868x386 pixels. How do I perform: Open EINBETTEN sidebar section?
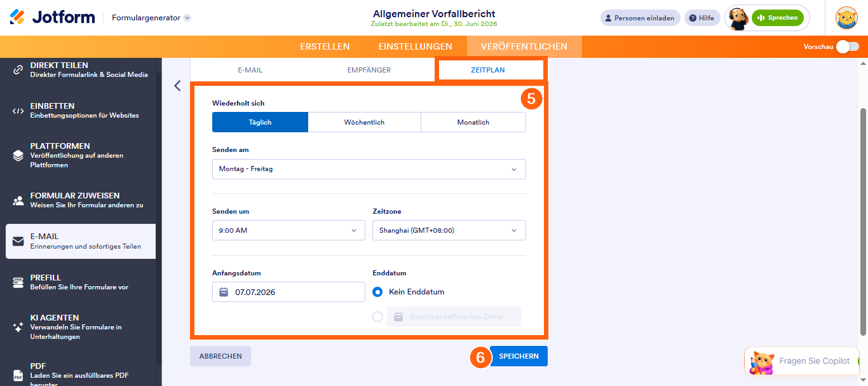pos(81,111)
